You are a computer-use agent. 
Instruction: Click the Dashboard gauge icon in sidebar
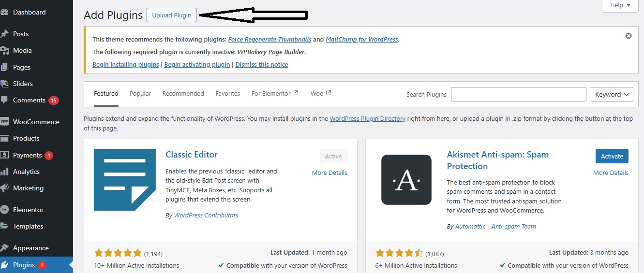[4, 12]
